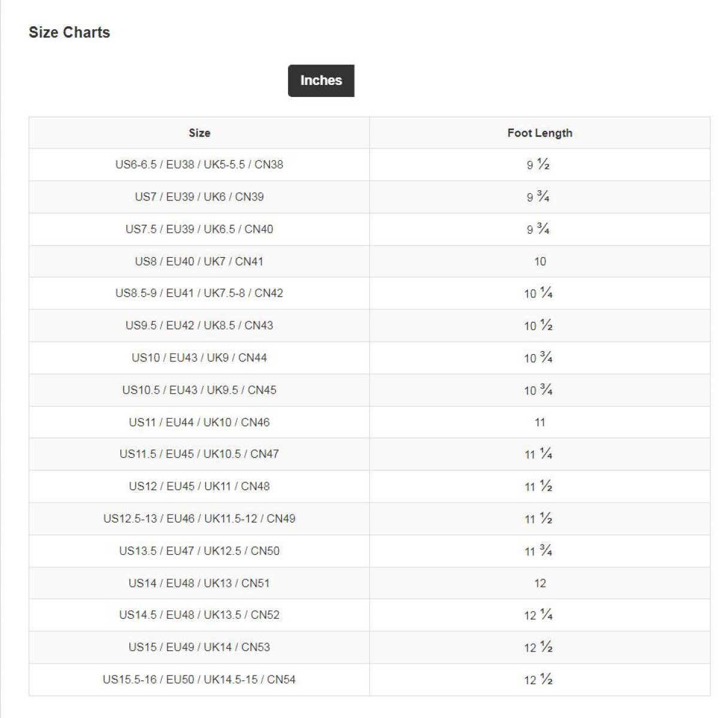Click the 12 ¼ foot length value
The image size is (728, 718).
coord(539,615)
